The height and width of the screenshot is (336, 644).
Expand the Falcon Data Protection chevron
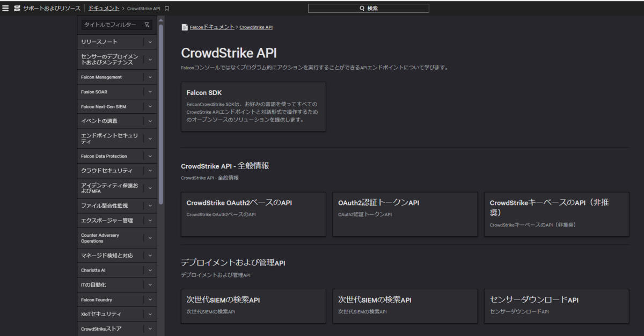150,156
